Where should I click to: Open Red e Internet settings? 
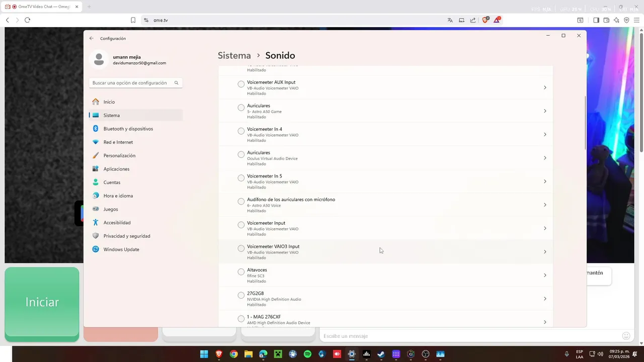tap(136, 142)
